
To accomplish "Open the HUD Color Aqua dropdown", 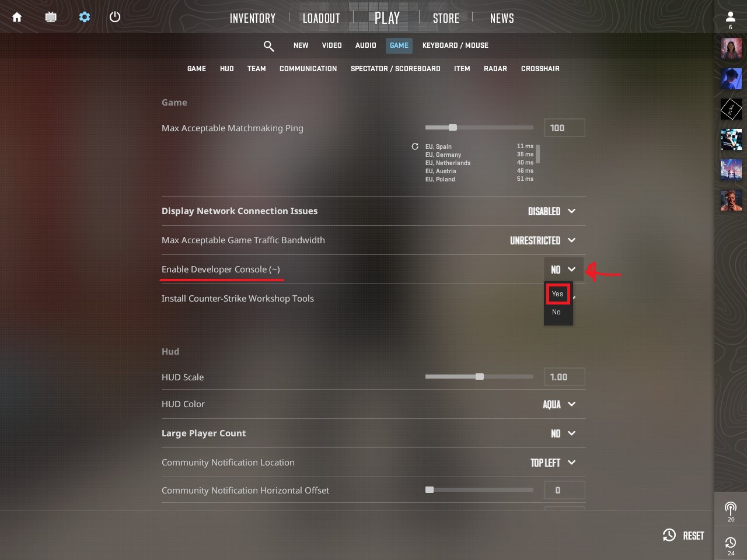I will (x=559, y=404).
